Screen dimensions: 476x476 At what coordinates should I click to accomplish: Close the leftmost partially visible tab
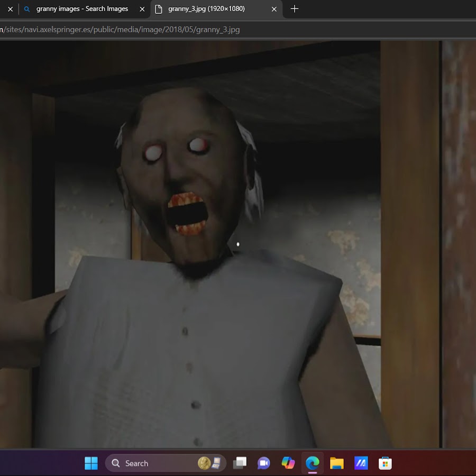(x=11, y=9)
